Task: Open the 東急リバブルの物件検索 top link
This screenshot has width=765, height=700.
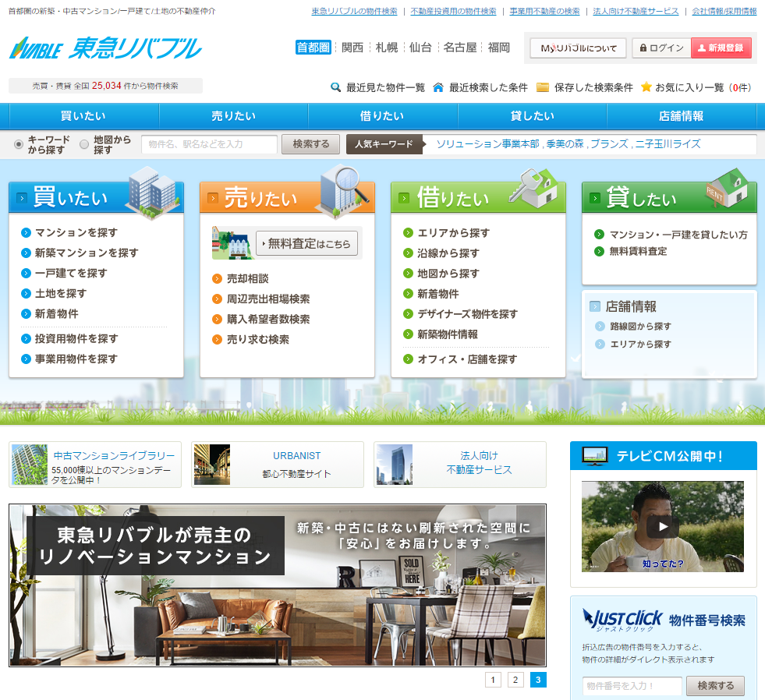Action: [x=354, y=11]
